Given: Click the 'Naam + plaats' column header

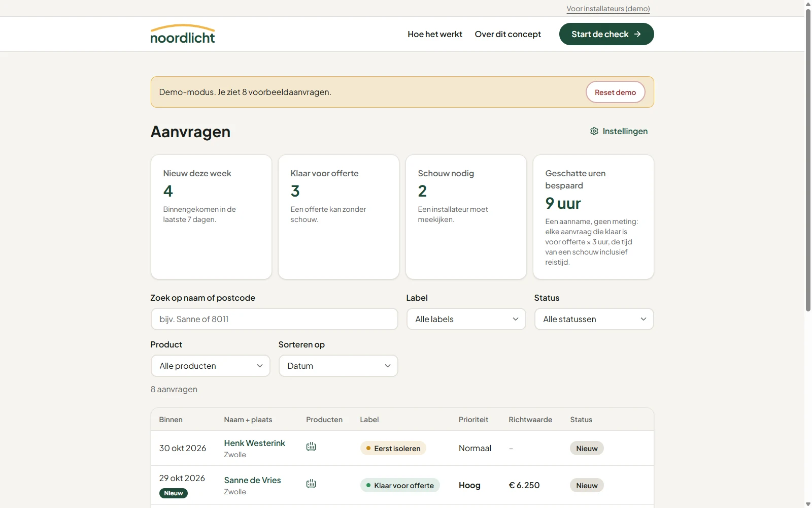Looking at the screenshot, I should tap(248, 420).
